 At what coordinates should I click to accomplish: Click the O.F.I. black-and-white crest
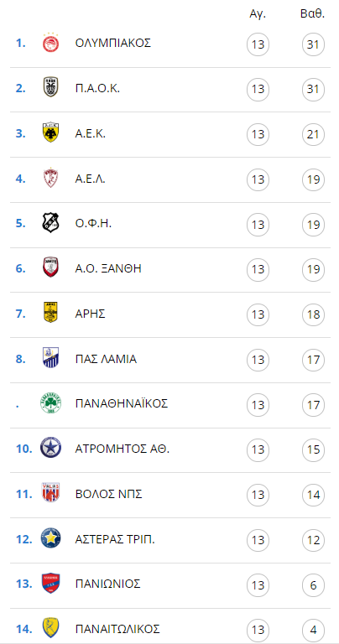coord(51,223)
